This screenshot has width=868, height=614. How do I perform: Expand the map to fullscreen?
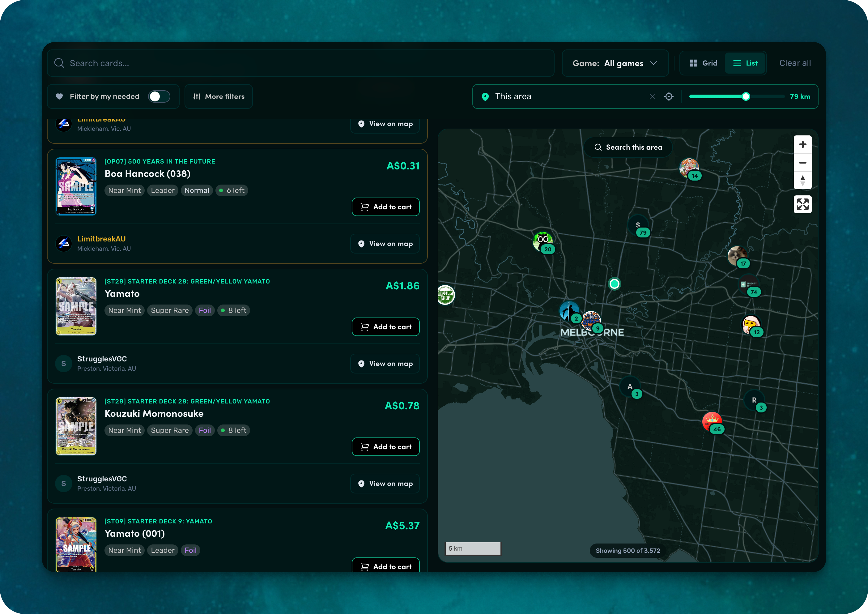point(802,205)
